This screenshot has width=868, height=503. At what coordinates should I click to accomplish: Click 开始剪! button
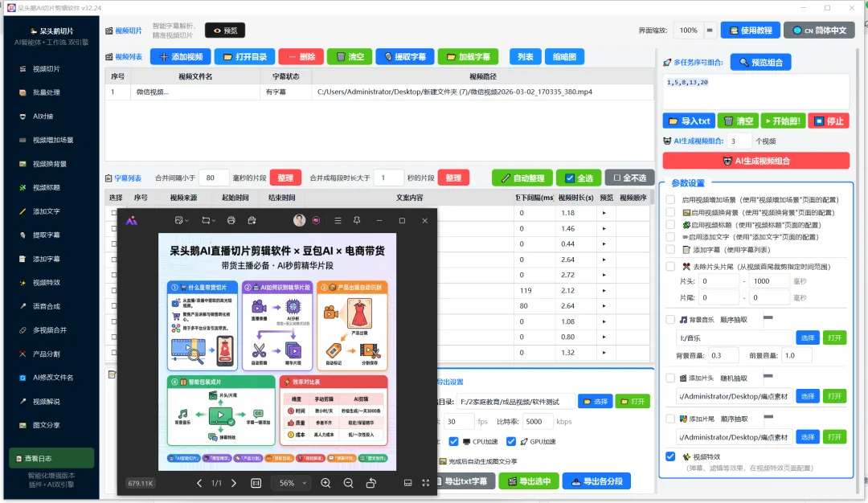point(783,121)
